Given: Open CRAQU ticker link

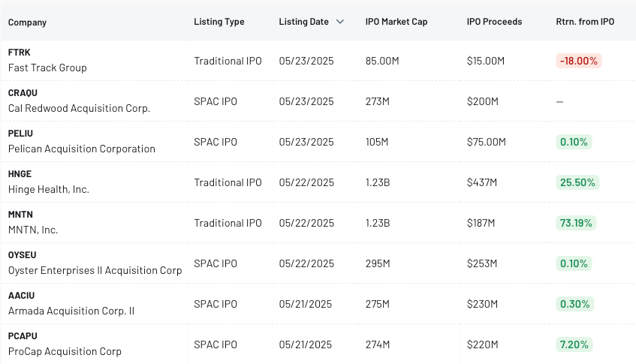Looking at the screenshot, I should click(23, 93).
